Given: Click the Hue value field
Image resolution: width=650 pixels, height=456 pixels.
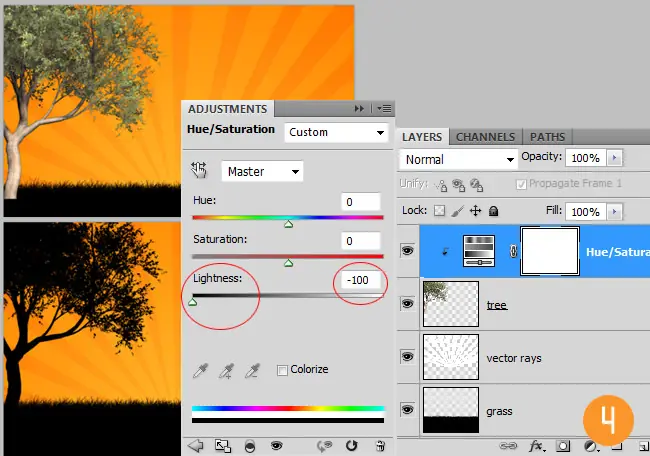Looking at the screenshot, I should click(361, 202).
